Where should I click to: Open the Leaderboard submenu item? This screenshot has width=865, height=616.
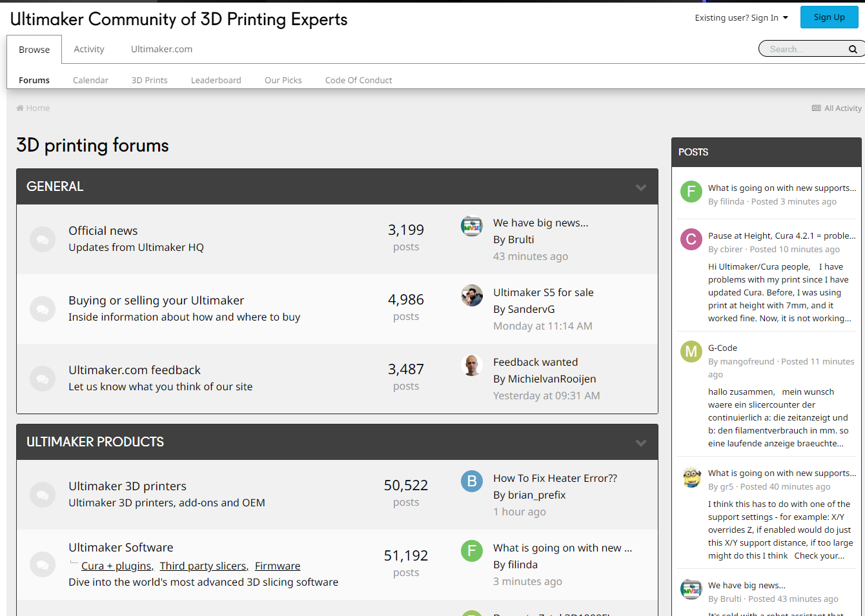click(216, 80)
